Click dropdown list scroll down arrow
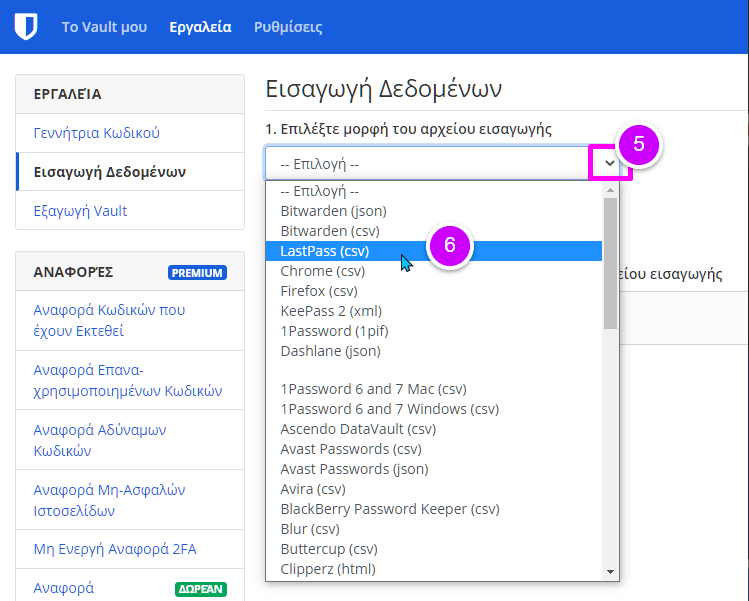Image resolution: width=749 pixels, height=601 pixels. (x=610, y=572)
